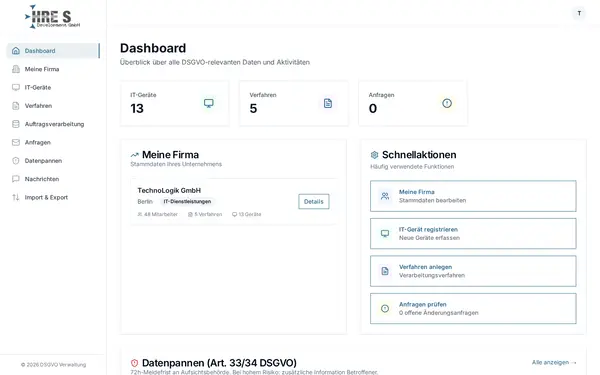Click the Datenpannen shield icon in sidebar
Image resolution: width=600 pixels, height=375 pixels.
(16, 161)
